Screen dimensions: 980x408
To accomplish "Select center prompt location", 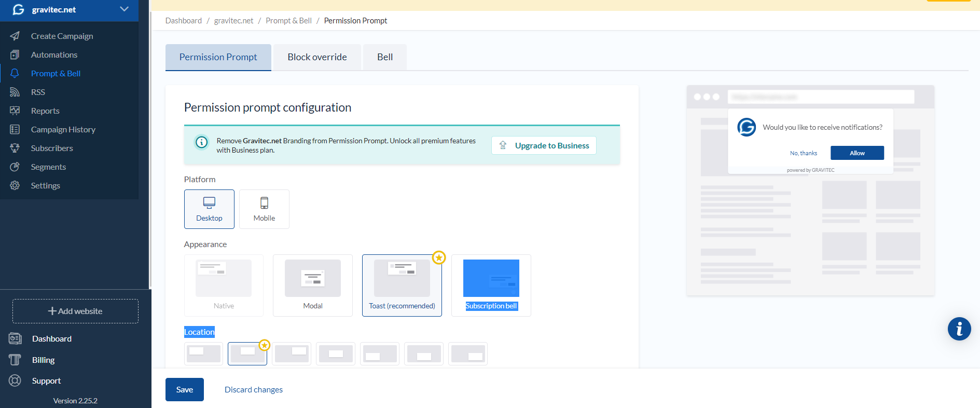I will pos(336,353).
